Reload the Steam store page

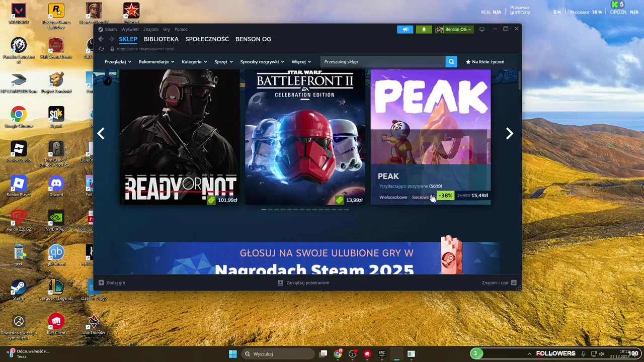[101, 49]
